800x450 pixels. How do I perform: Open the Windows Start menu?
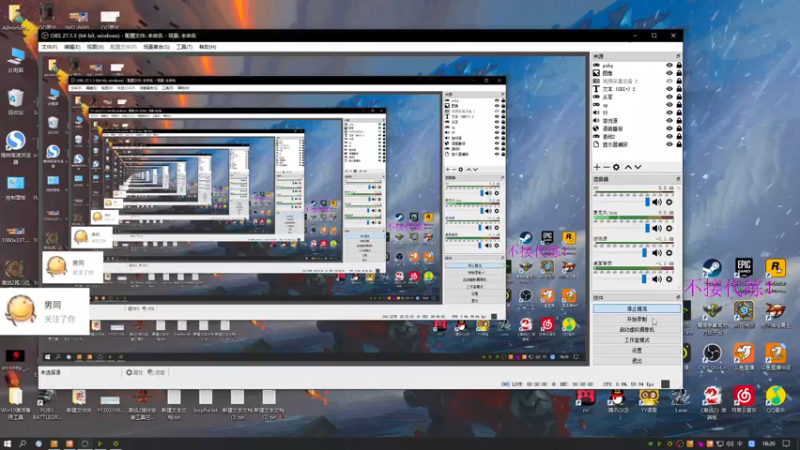(x=7, y=444)
